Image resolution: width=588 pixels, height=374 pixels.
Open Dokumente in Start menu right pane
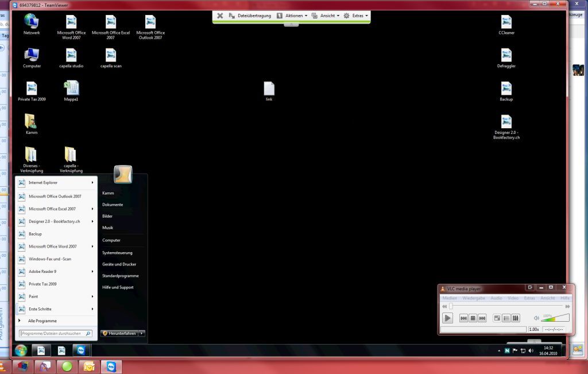pyautogui.click(x=113, y=205)
